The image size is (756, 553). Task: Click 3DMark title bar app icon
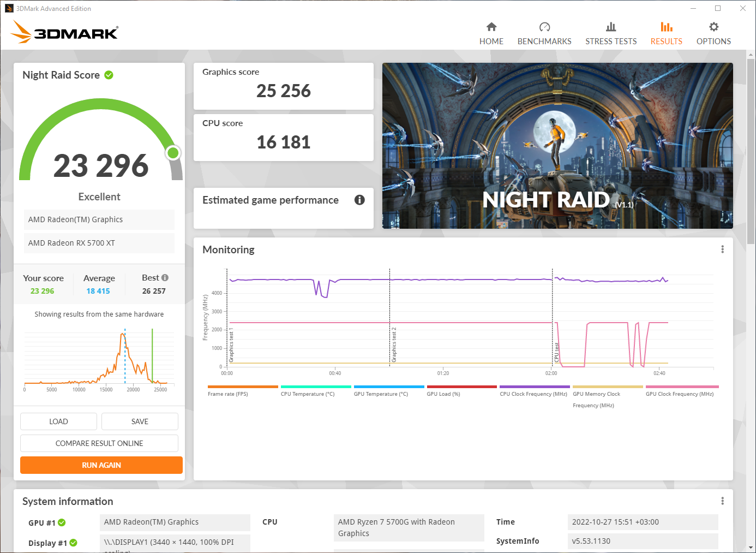(x=9, y=8)
